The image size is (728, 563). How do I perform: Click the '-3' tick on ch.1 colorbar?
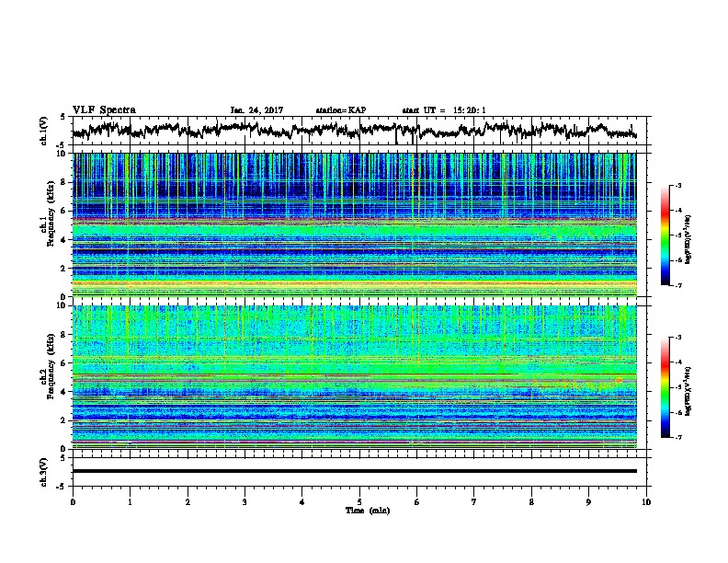(x=678, y=185)
